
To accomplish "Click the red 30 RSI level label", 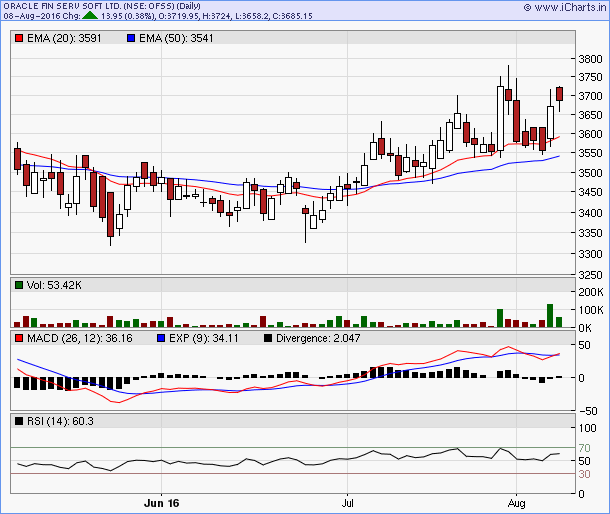I will point(584,474).
